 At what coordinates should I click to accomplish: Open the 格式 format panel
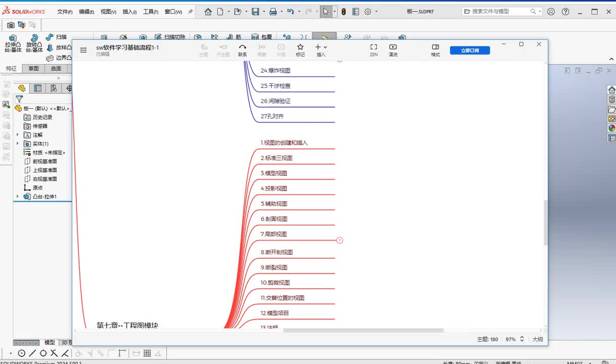tap(435, 50)
